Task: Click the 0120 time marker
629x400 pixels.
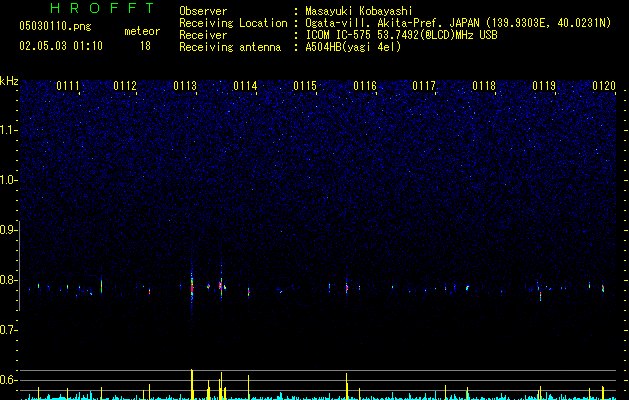Action: [x=604, y=86]
